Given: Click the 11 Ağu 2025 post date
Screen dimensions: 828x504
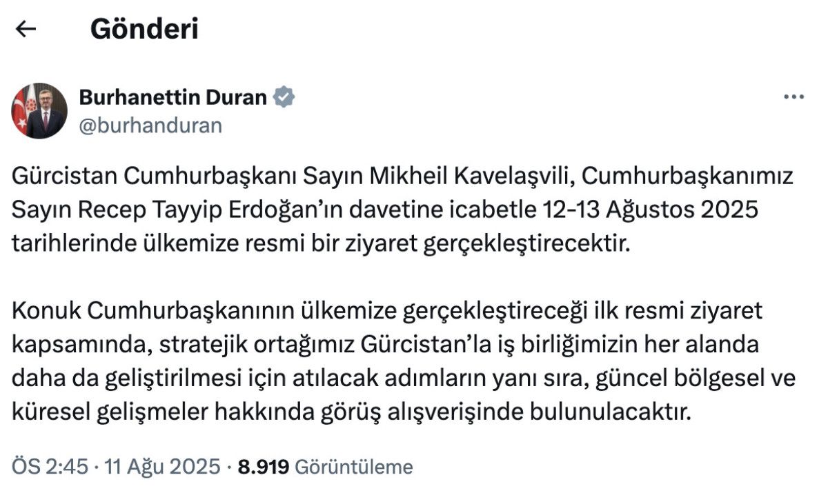Looking at the screenshot, I should [x=161, y=467].
